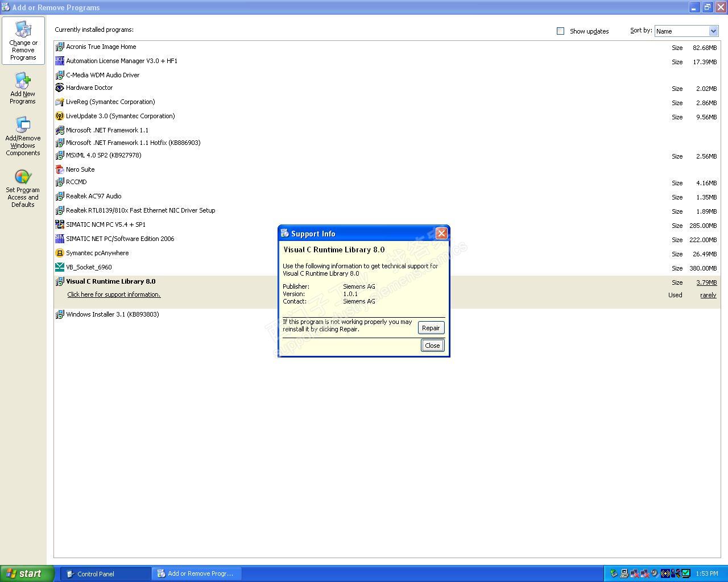Click the Repair button in Support Info
728x582 pixels.
click(431, 328)
